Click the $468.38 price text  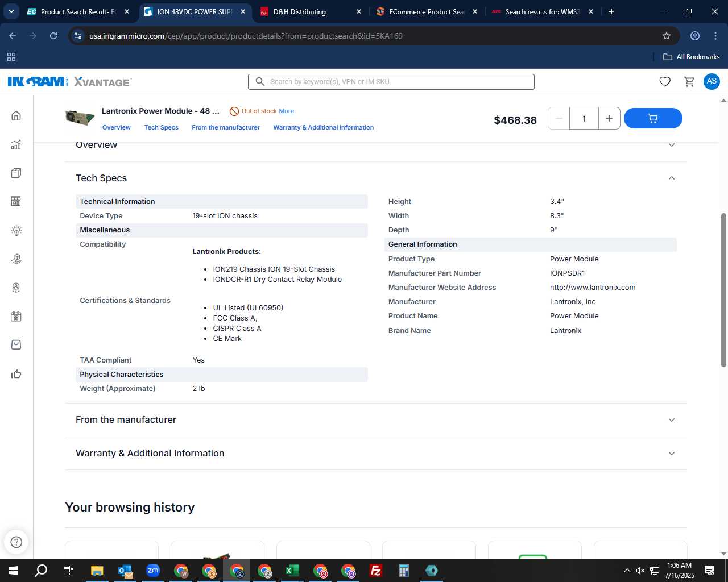[515, 120]
